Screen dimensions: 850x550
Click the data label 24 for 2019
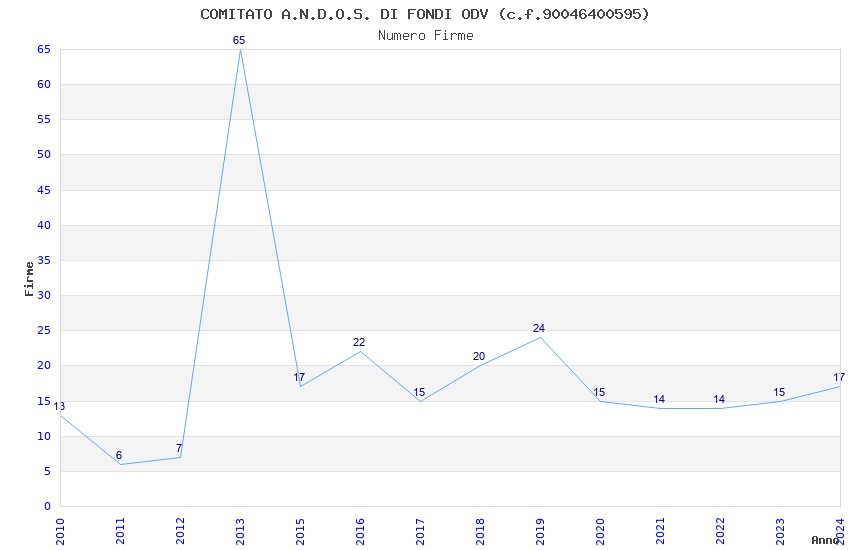point(539,328)
